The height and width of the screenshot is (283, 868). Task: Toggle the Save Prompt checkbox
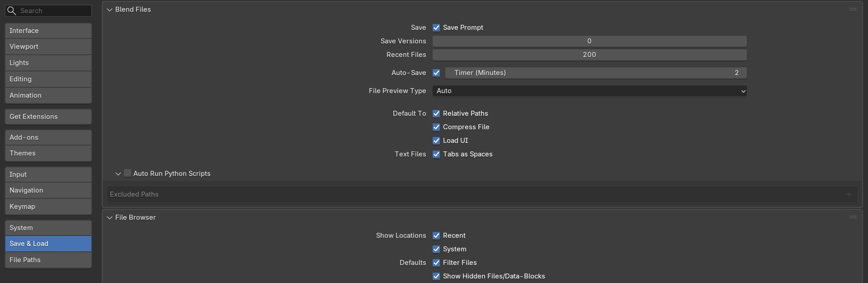point(436,28)
